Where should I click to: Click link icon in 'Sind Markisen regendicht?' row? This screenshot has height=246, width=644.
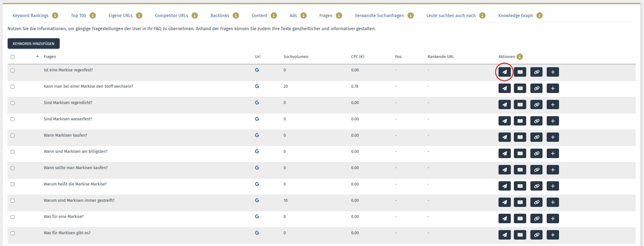click(x=536, y=104)
